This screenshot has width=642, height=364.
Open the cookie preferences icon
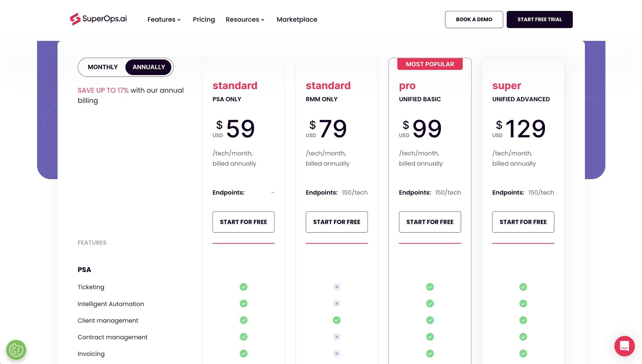coord(16,350)
